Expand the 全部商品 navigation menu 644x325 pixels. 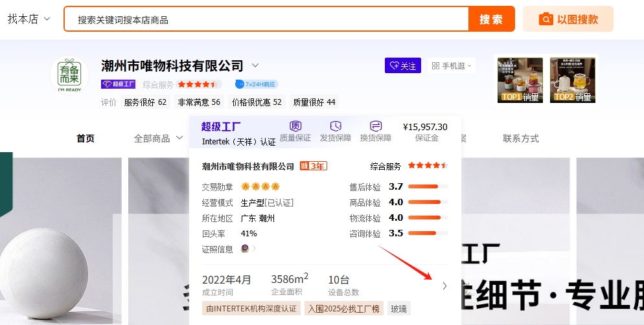click(x=159, y=139)
